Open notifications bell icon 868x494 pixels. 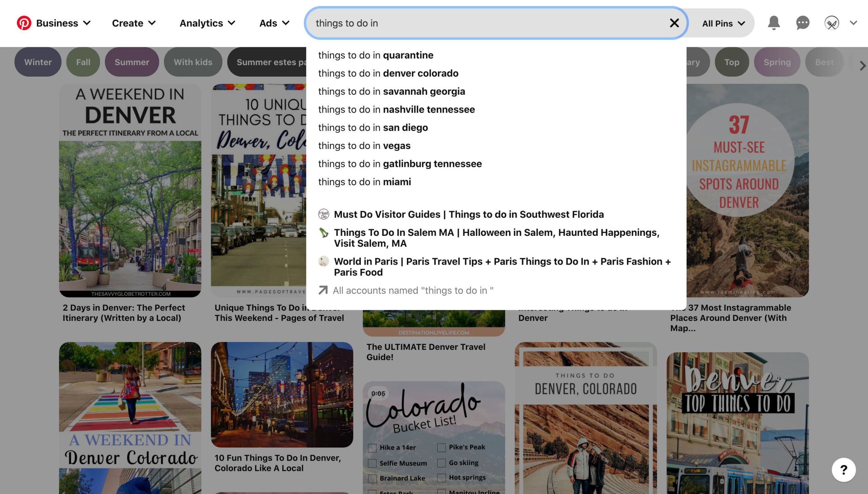click(773, 23)
